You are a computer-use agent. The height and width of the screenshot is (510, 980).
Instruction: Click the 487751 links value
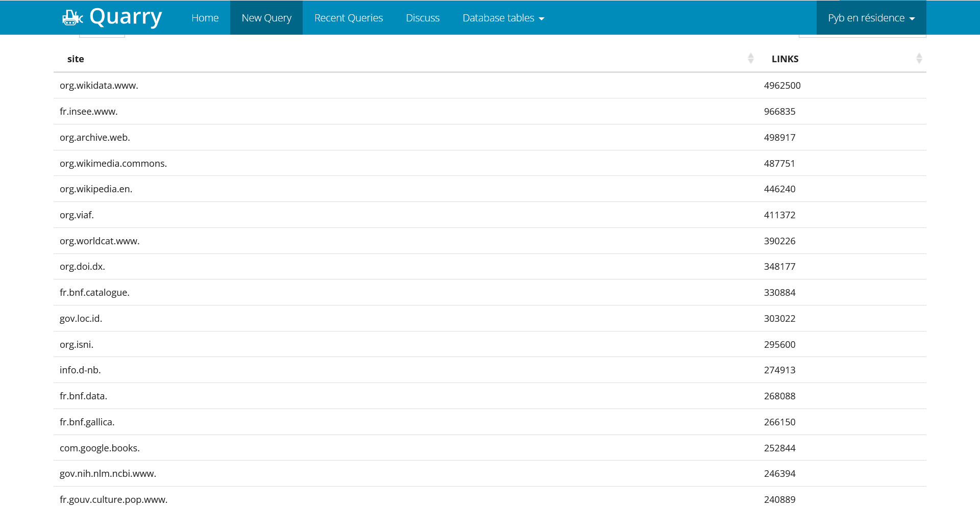[779, 164]
